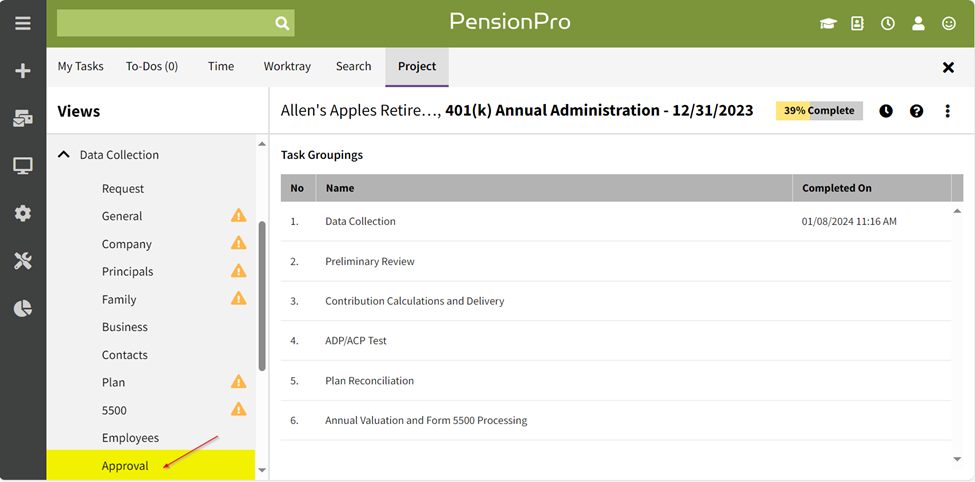
Task: Open the monitor display sidebar icon
Action: [x=23, y=166]
